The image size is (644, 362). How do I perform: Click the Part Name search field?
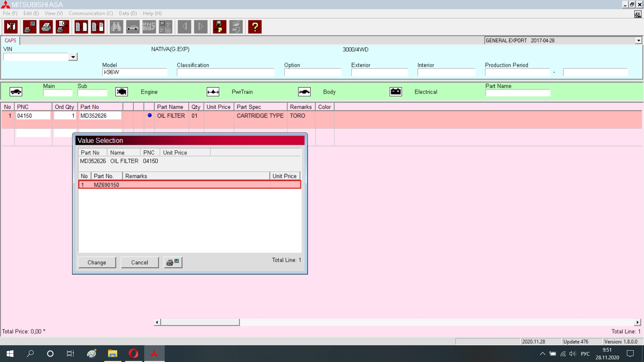(x=518, y=93)
